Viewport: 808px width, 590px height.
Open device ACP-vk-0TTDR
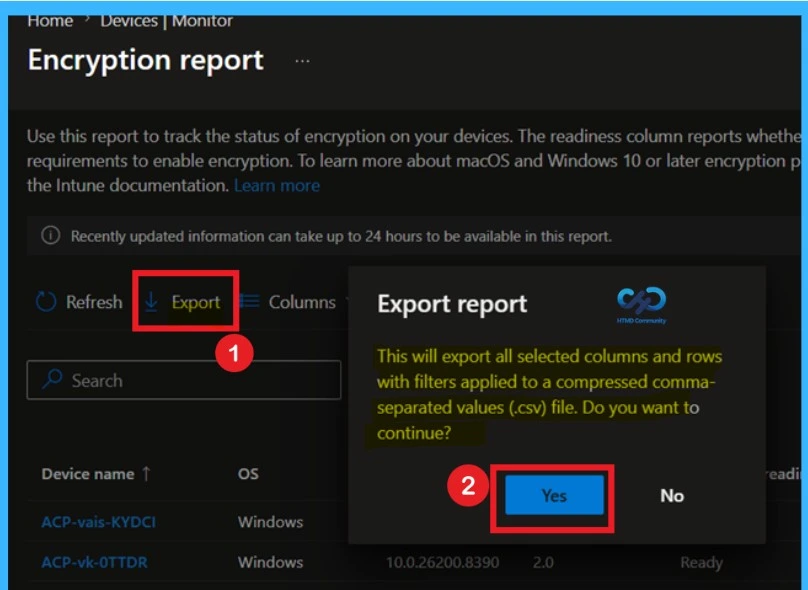pos(94,562)
